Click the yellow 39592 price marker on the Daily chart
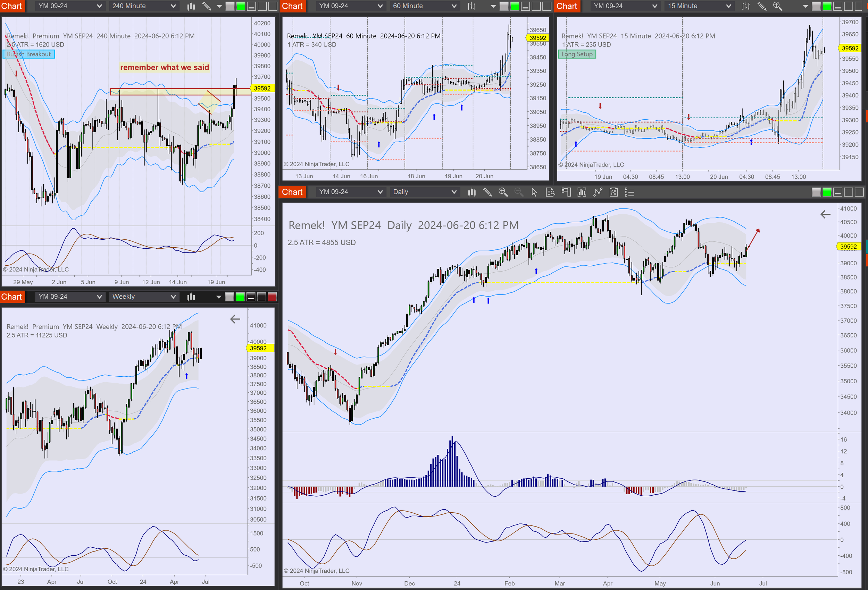Viewport: 868px width, 590px height. coord(849,247)
